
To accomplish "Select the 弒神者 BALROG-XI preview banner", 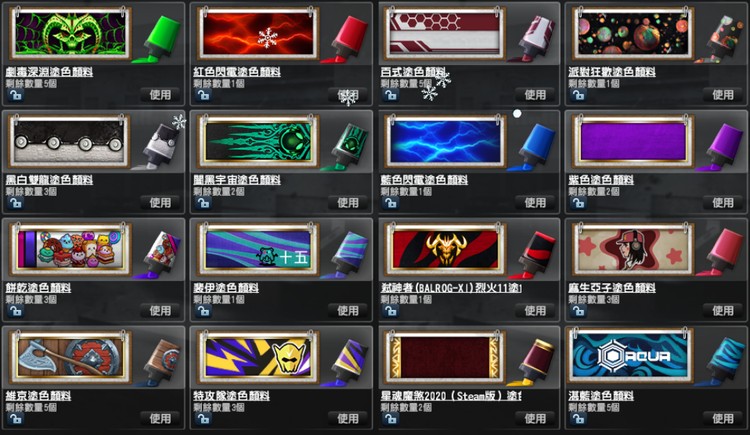I will click(x=446, y=249).
